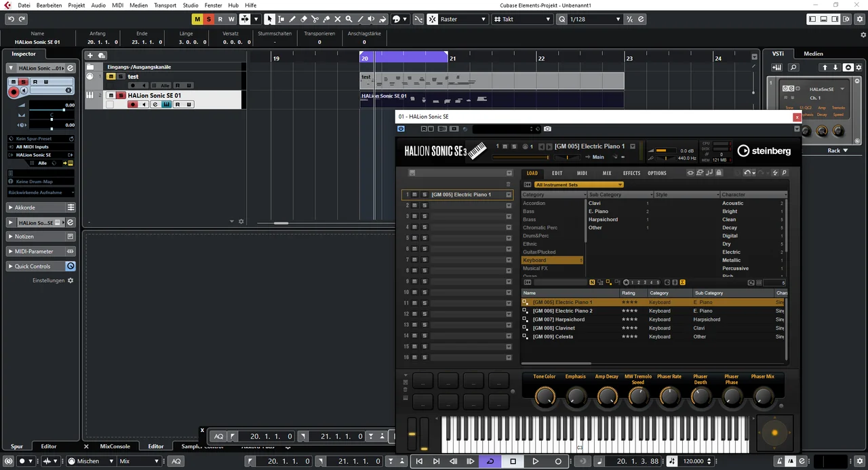Open the Raster snap type dropdown
Screen dimensions: 868x470
click(464, 19)
